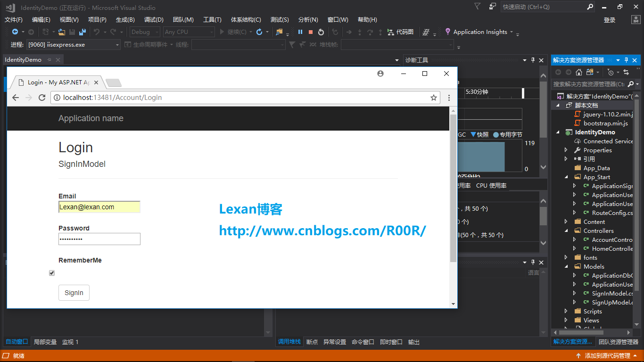Screen dimensions: 644x362
Task: Open the Application Insights dropdown arrow
Action: pos(512,32)
